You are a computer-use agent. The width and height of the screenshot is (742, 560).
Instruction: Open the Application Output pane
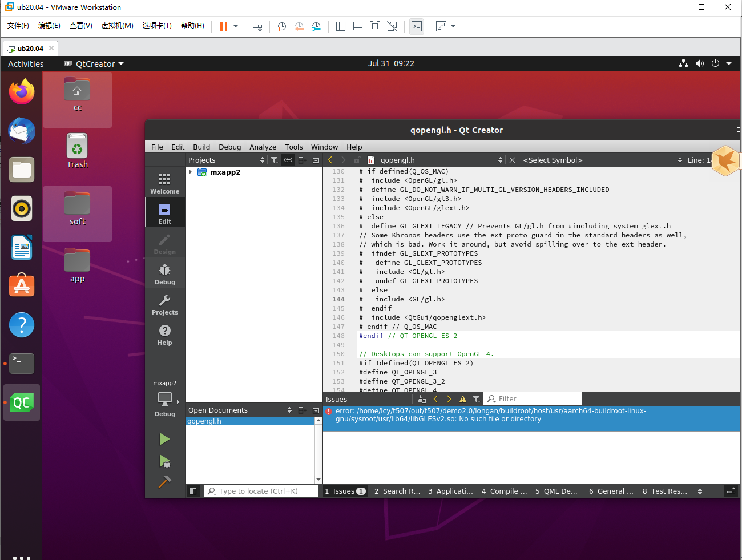pyautogui.click(x=451, y=491)
